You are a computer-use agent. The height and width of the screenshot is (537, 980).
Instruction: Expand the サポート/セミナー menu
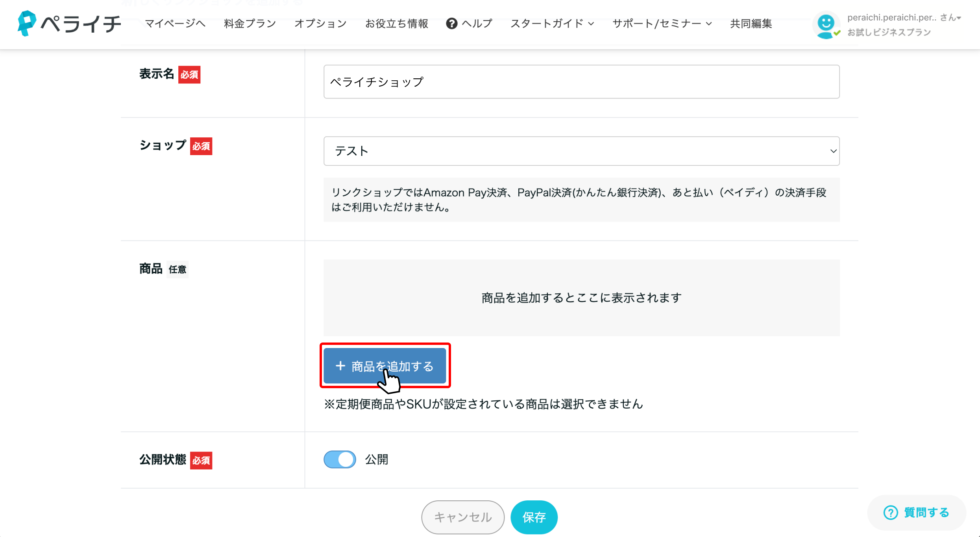pos(662,24)
